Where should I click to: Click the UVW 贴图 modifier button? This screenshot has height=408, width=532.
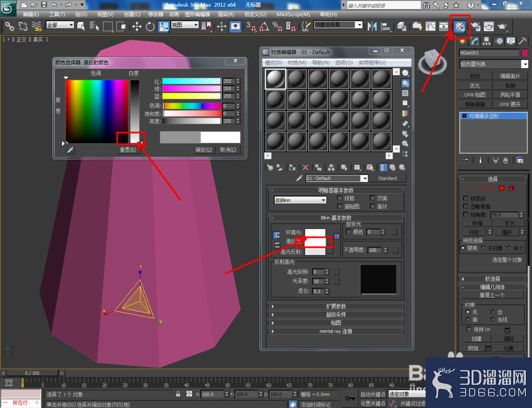coord(475,95)
